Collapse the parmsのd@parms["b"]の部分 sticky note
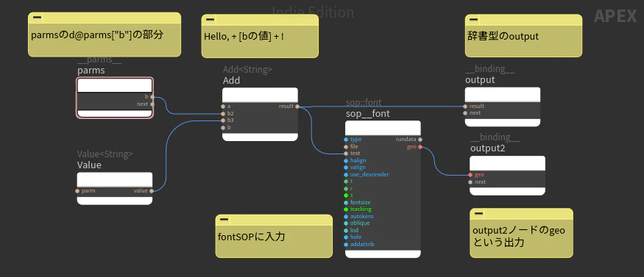This screenshot has width=644, height=277. coord(37,18)
